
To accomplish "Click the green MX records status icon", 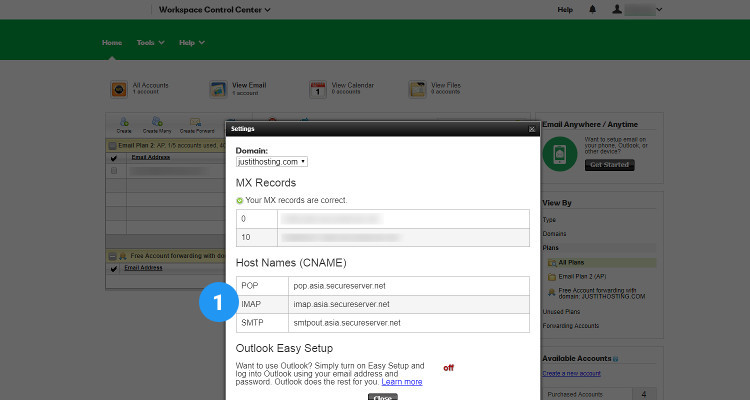I will 240,200.
